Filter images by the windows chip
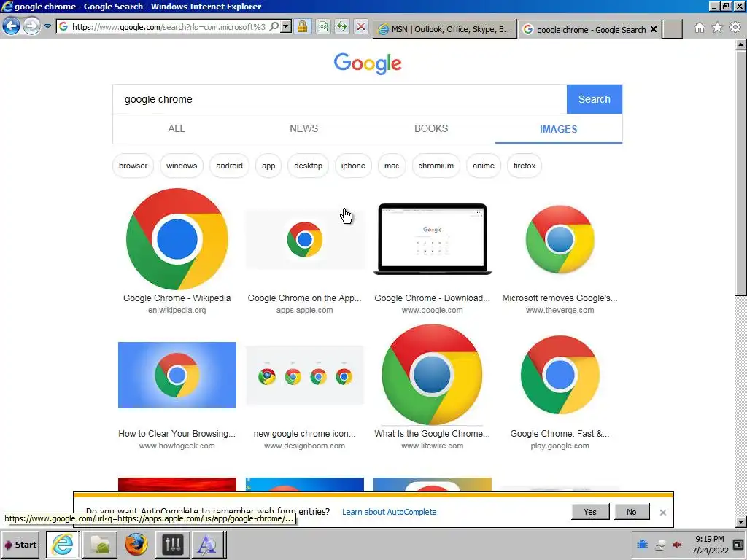Image resolution: width=747 pixels, height=560 pixels. coord(182,166)
